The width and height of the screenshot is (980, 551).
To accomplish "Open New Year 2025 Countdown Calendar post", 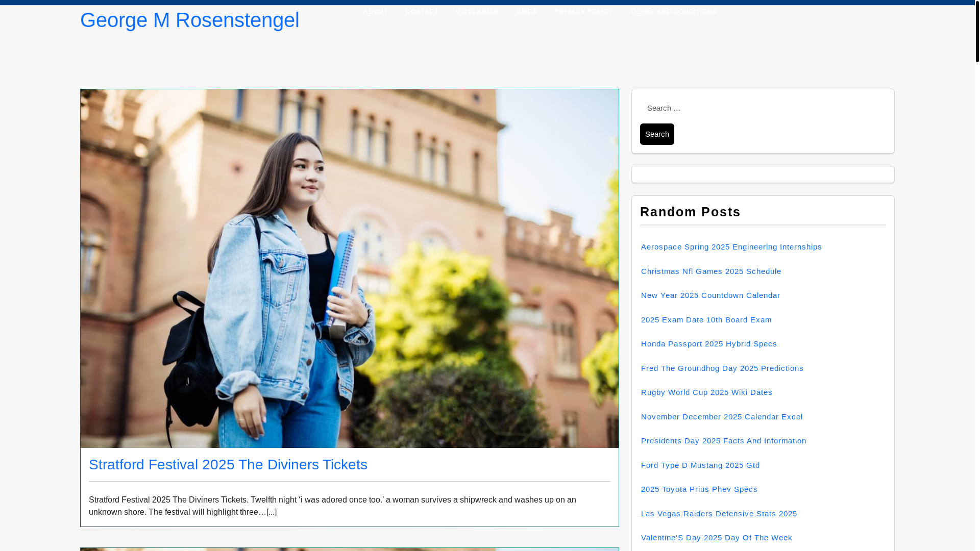I will 710,295.
